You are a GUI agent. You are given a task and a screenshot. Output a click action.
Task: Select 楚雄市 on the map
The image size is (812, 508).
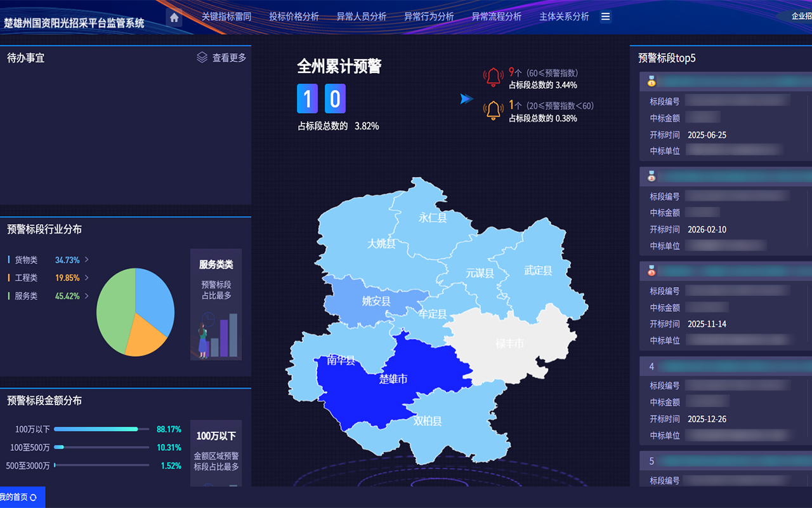393,379
